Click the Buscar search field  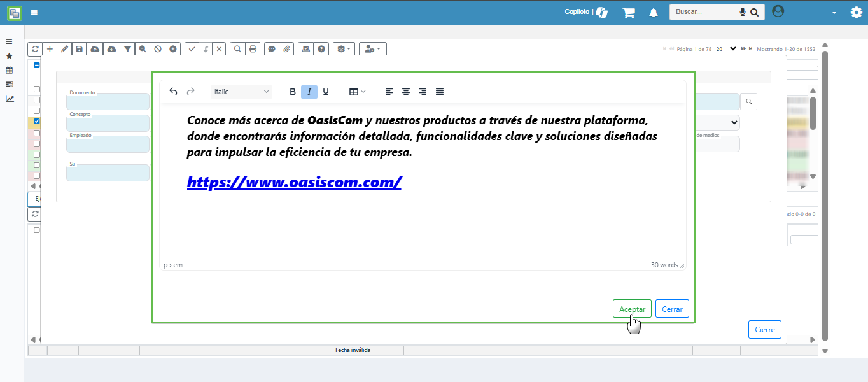(704, 12)
